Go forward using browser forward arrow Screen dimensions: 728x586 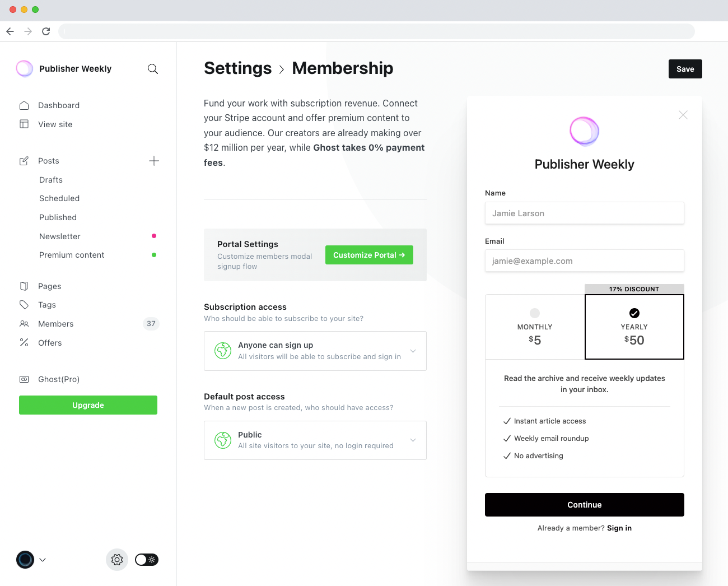[x=28, y=31]
